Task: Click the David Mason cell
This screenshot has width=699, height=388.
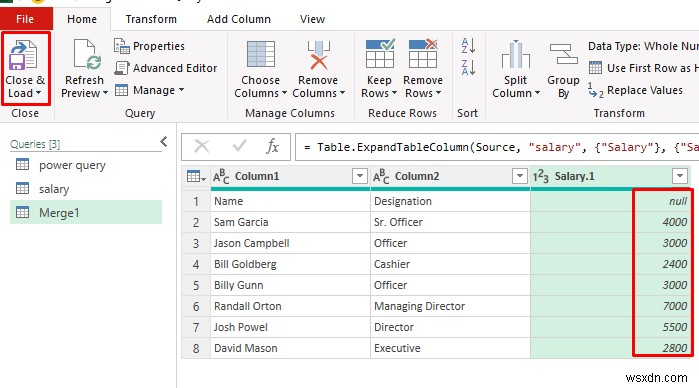Action: click(x=290, y=348)
